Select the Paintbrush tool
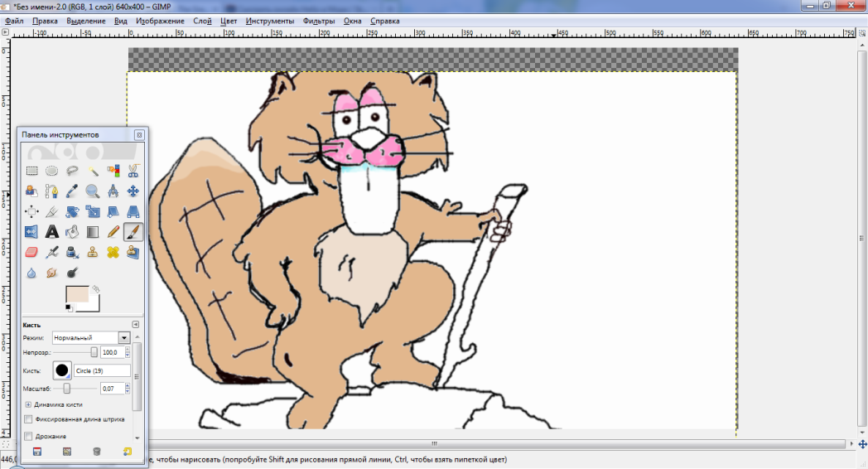 click(133, 232)
